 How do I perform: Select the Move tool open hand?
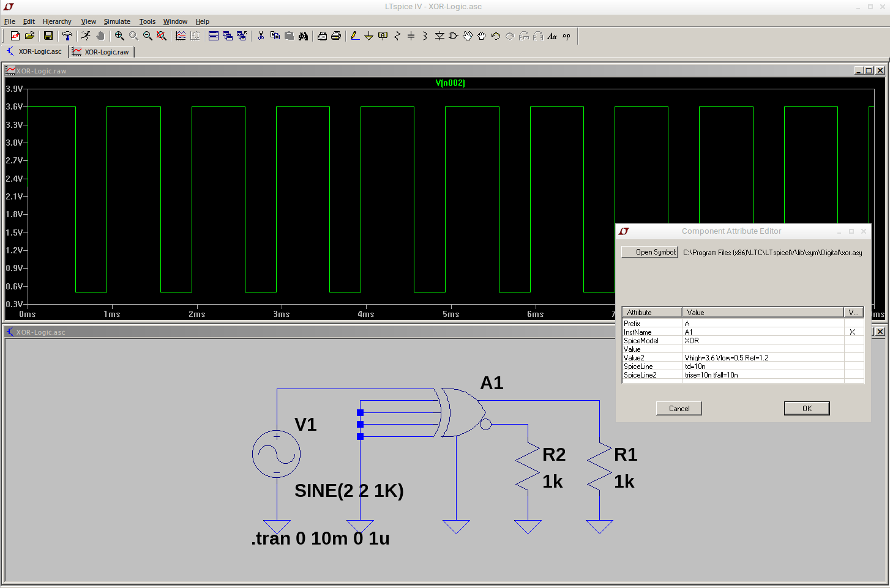tap(468, 36)
